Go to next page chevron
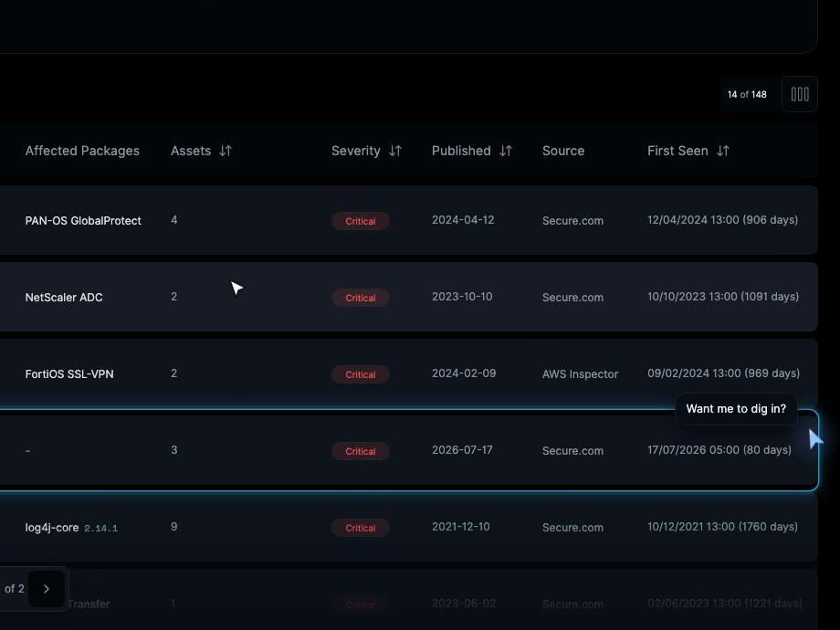This screenshot has width=840, height=630. [x=47, y=589]
